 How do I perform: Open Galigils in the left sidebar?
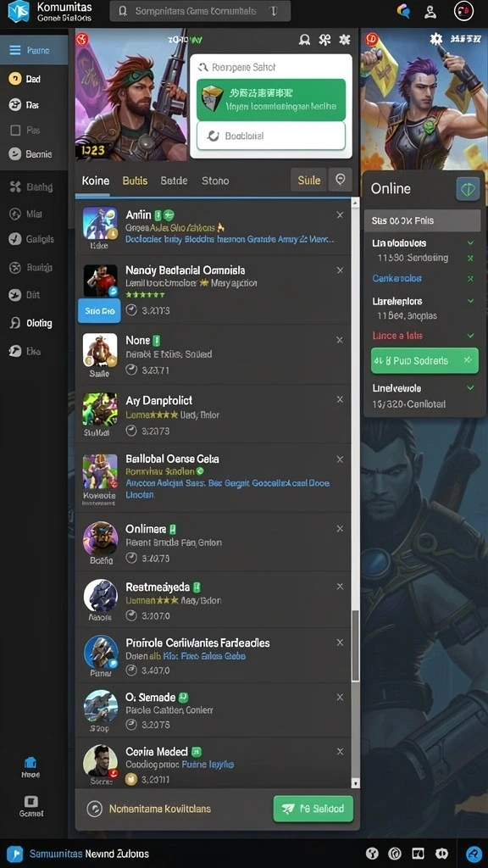pyautogui.click(x=33, y=239)
